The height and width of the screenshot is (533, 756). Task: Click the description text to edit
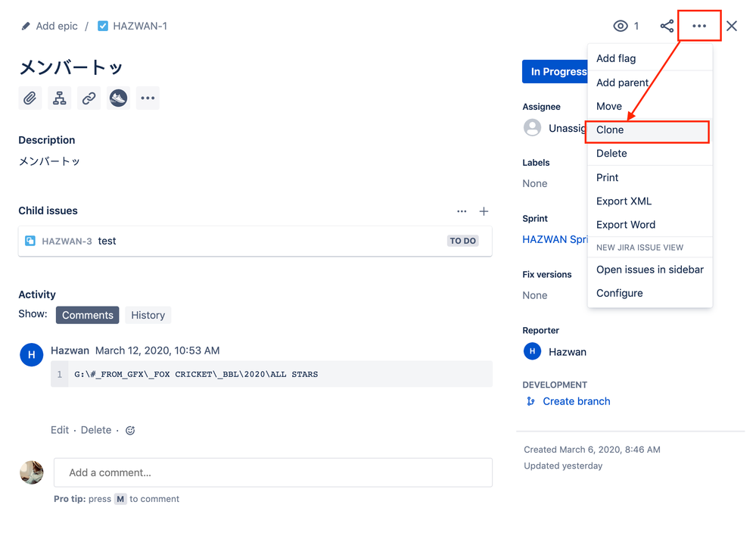click(49, 161)
